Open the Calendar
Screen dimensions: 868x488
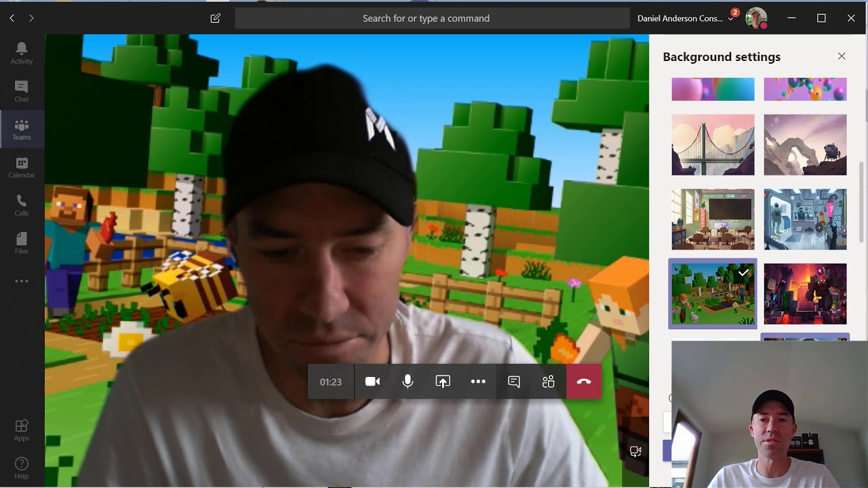tap(22, 167)
